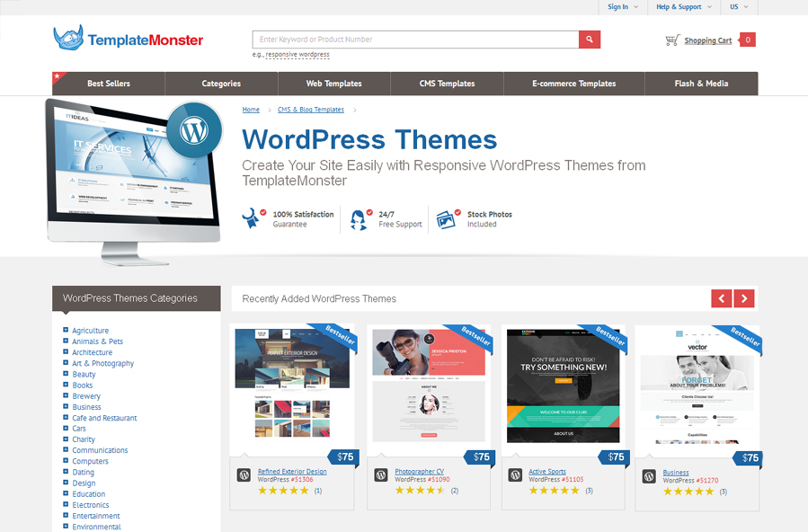This screenshot has width=808, height=532.
Task: Select the Brewery category
Action: pos(86,396)
